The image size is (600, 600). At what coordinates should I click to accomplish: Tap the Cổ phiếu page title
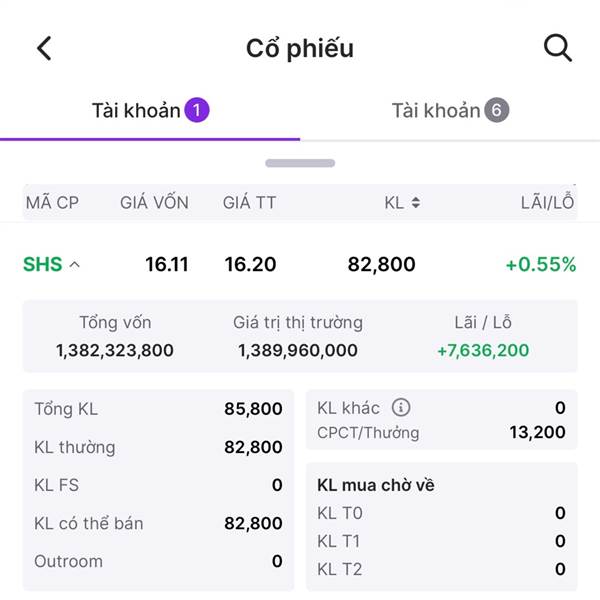300,49
